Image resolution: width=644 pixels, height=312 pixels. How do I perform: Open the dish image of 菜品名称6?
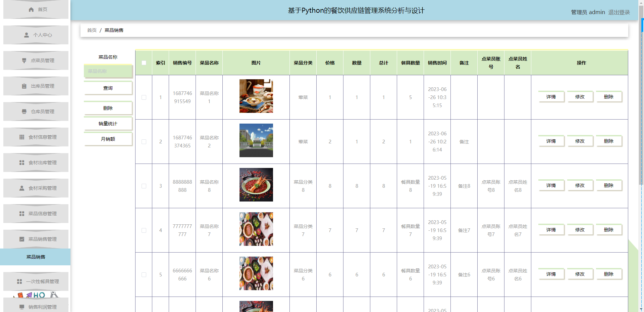tap(256, 273)
